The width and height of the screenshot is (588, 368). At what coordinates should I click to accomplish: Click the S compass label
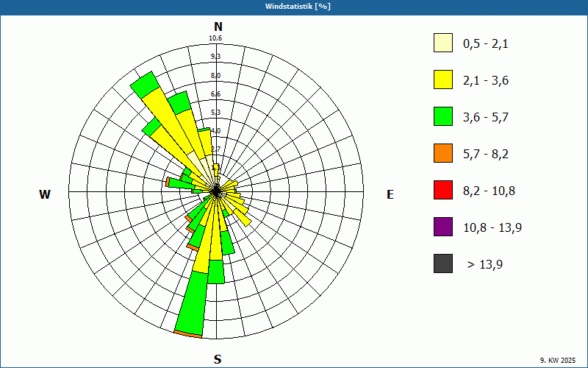[x=218, y=359]
